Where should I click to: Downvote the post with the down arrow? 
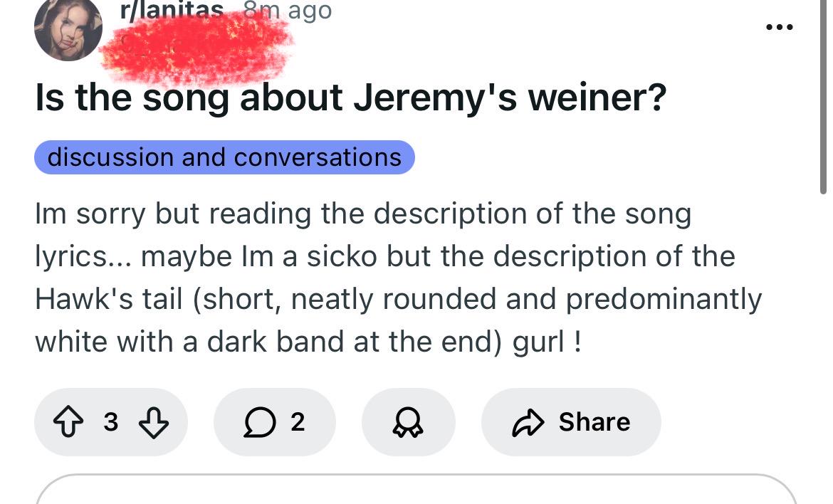click(154, 422)
